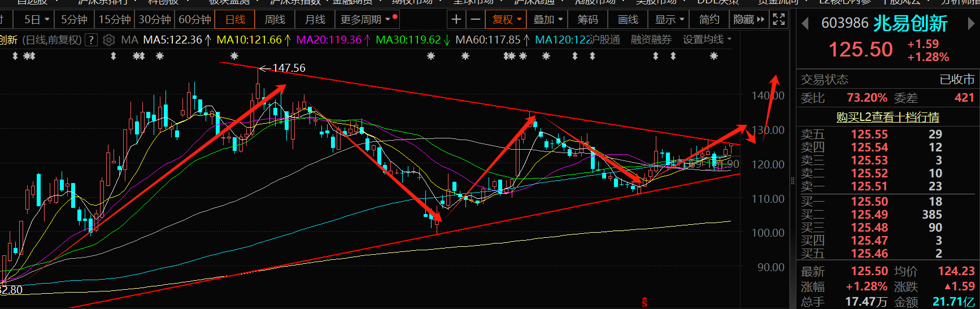
Task: Open the 购买L2查看十档行情 link
Action: pyautogui.click(x=887, y=117)
